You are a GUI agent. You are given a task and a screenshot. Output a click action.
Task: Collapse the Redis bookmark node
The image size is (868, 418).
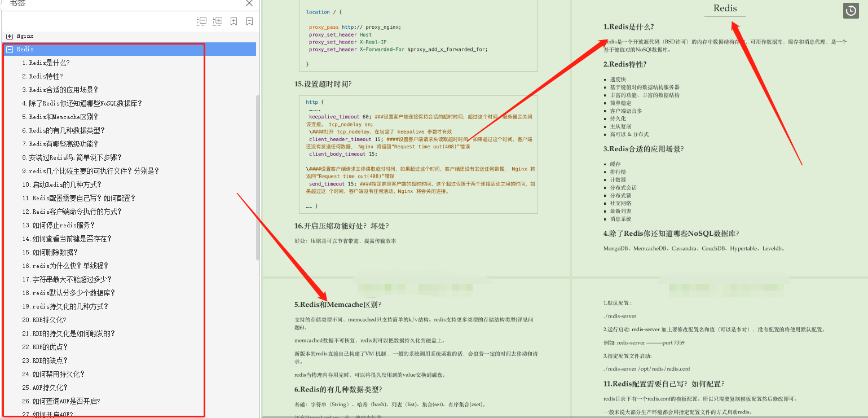point(9,50)
